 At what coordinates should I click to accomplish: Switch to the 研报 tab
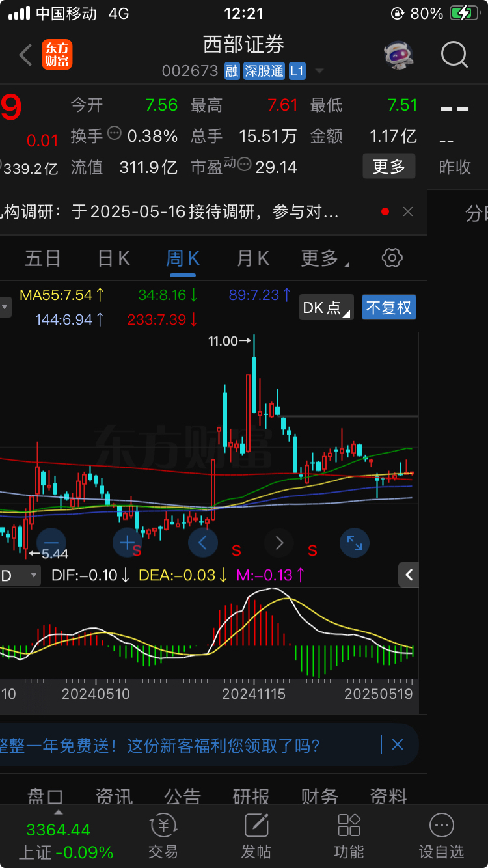[x=251, y=796]
